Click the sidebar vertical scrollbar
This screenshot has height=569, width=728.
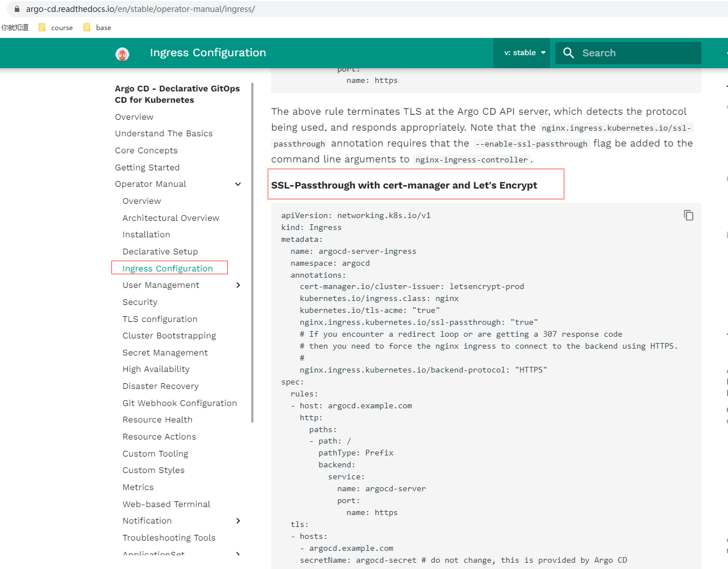pyautogui.click(x=252, y=253)
